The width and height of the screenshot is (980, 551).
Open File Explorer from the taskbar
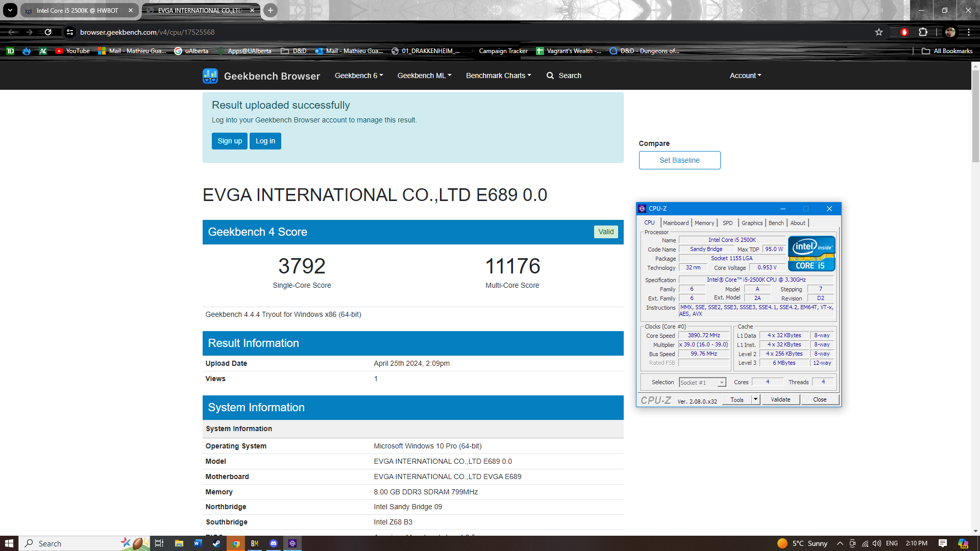coord(179,543)
